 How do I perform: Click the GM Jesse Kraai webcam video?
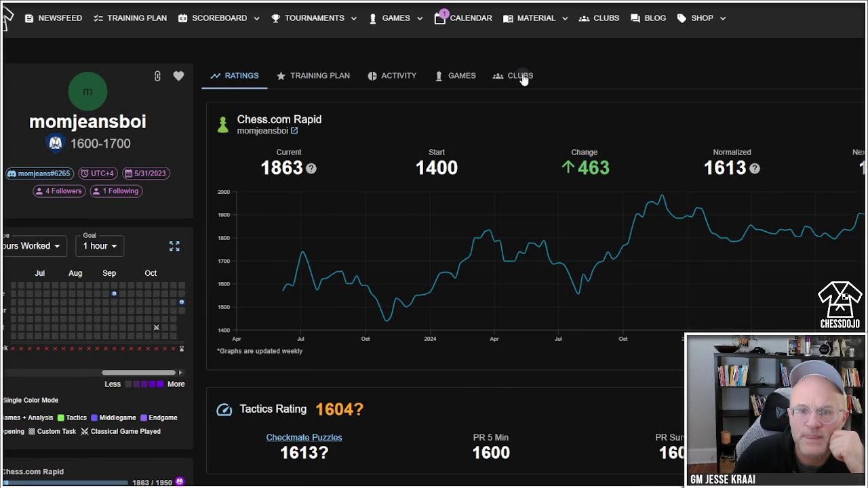tap(776, 411)
